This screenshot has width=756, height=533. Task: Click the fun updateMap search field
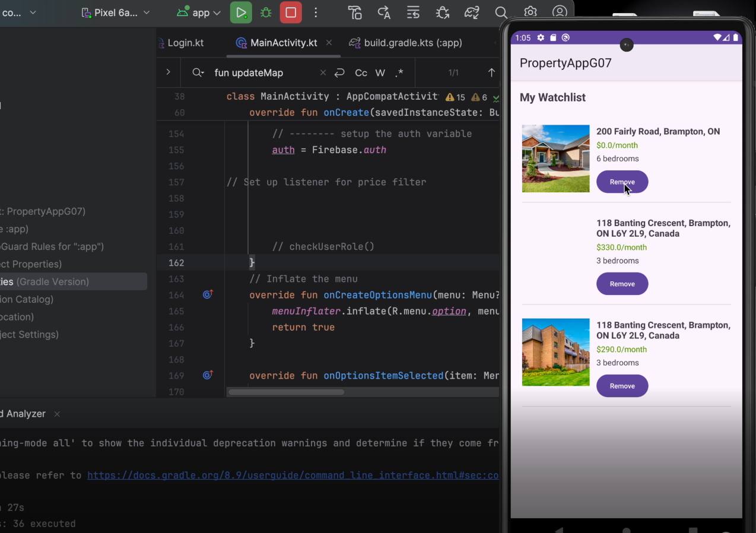click(261, 73)
